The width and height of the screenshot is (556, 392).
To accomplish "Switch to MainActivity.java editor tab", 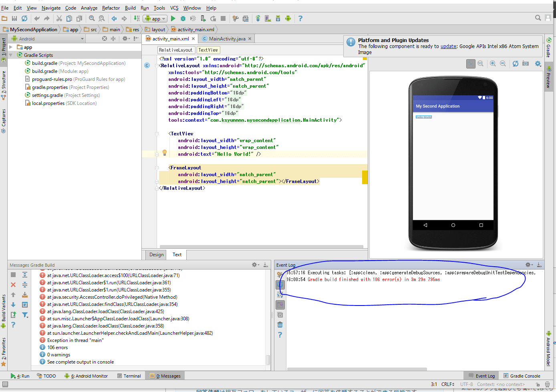I will click(227, 39).
